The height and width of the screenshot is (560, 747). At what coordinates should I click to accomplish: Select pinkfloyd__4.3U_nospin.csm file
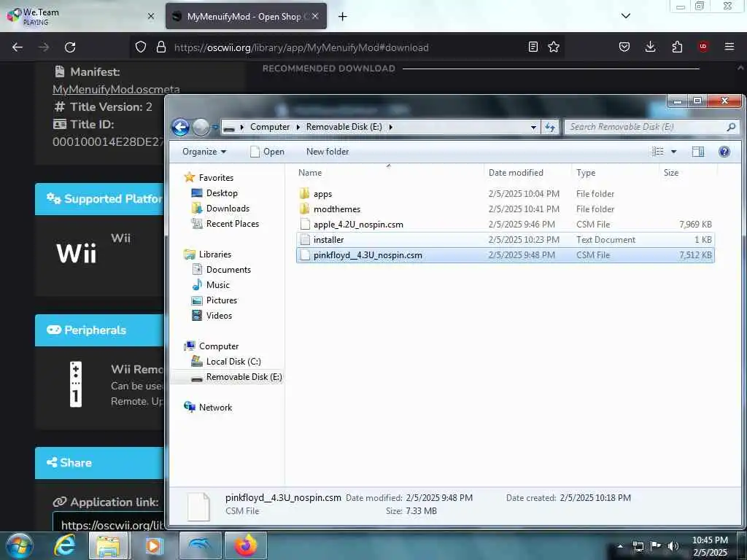[x=505, y=255]
